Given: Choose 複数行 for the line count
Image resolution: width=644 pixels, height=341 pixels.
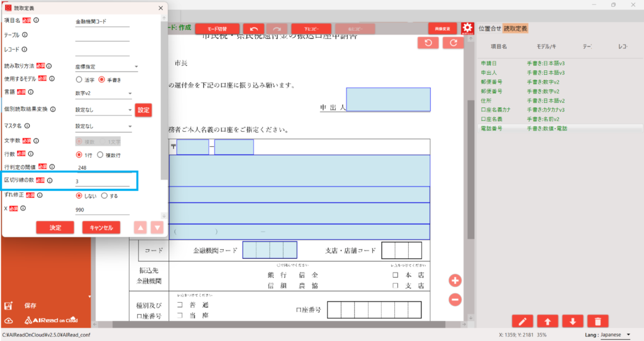Looking at the screenshot, I should click(x=100, y=155).
